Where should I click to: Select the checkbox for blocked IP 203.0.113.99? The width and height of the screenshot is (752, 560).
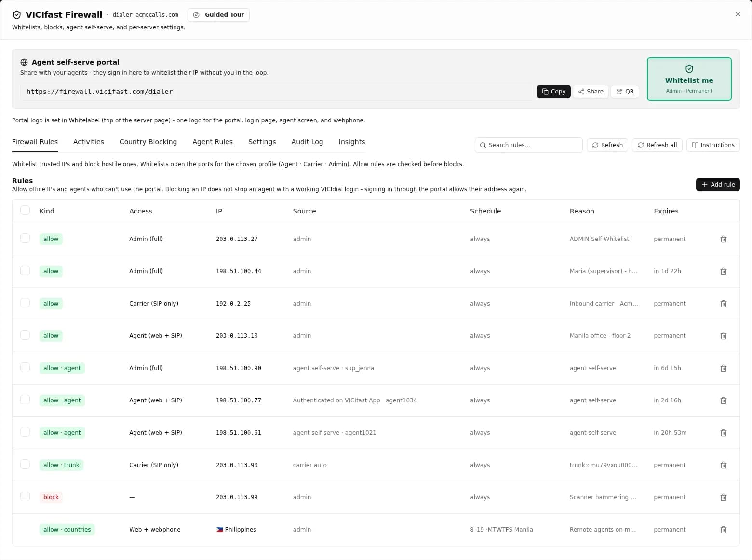pos(25,496)
